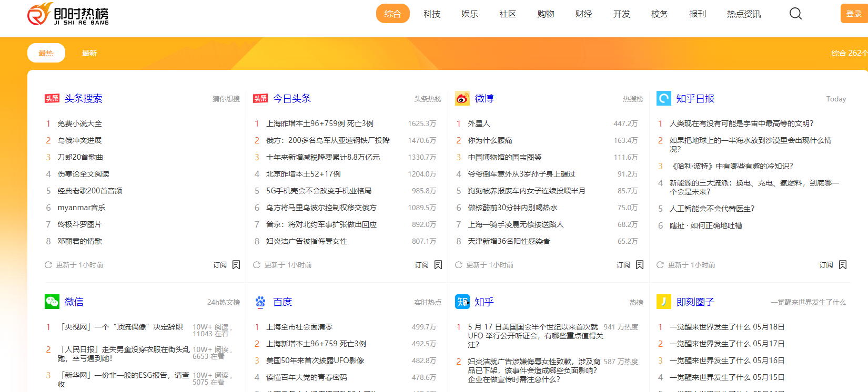Image resolution: width=868 pixels, height=392 pixels.
Task: Open 读懂百年大党的青春密码 Baidu entry
Action: click(307, 377)
